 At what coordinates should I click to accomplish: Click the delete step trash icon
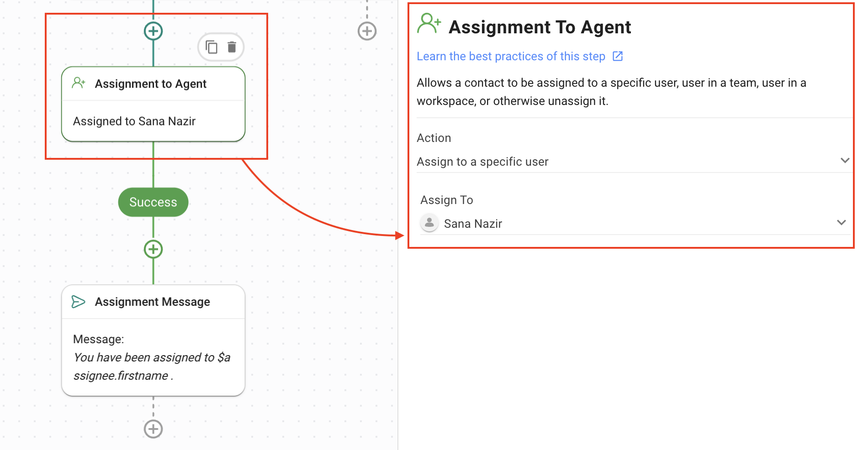(232, 47)
